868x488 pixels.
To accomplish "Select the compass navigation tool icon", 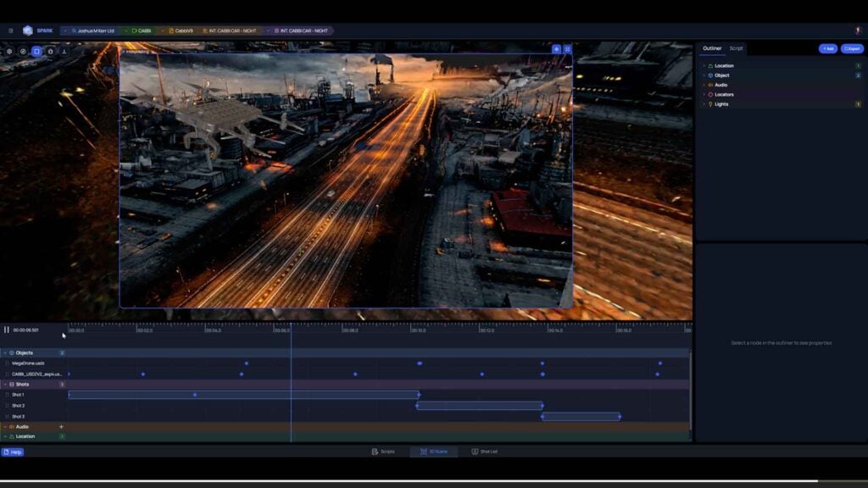I will (x=23, y=52).
